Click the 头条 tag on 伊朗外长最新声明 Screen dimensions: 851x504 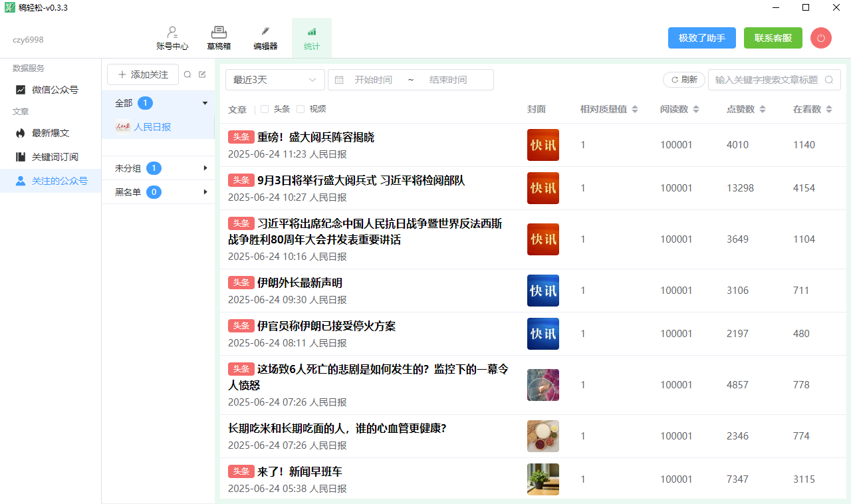(x=241, y=283)
